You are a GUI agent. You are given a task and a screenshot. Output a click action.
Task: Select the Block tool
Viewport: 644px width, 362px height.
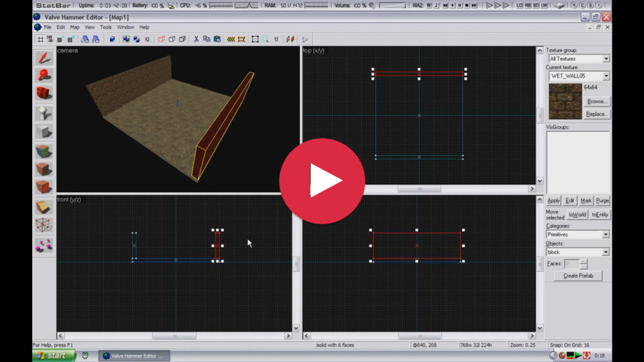tap(44, 131)
